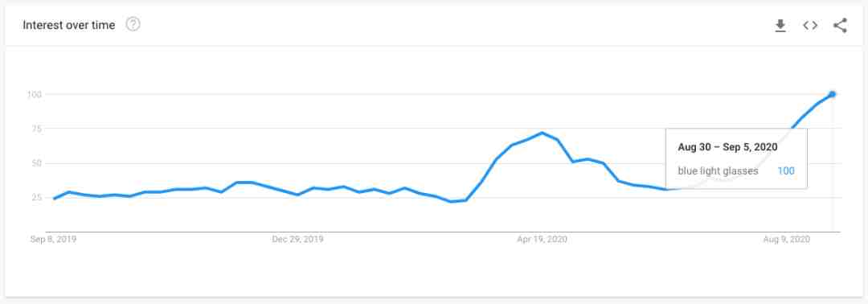Select the lowest dip before the spring rise
The width and height of the screenshot is (868, 304).
point(451,202)
